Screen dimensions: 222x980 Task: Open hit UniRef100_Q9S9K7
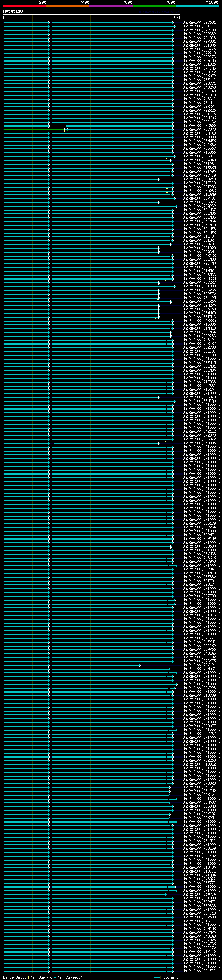(199, 156)
